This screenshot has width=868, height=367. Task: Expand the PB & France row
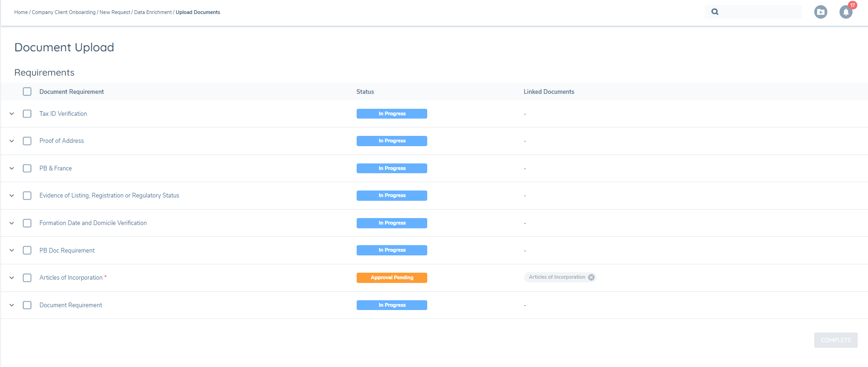[12, 169]
